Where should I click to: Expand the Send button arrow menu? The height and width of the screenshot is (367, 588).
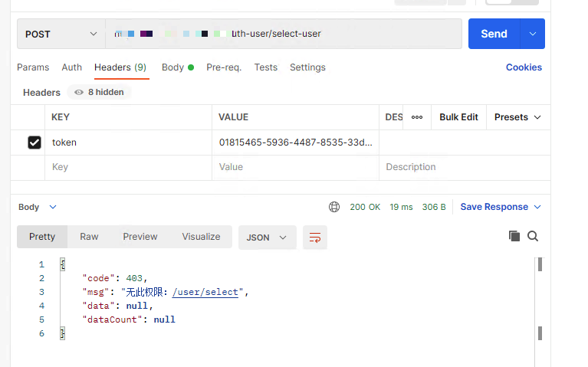532,34
